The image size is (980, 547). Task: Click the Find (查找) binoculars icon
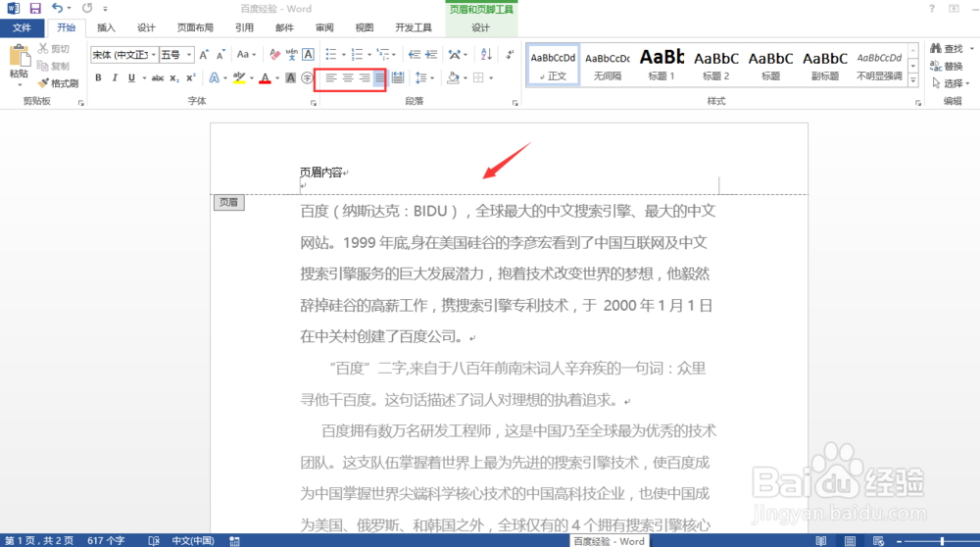947,49
